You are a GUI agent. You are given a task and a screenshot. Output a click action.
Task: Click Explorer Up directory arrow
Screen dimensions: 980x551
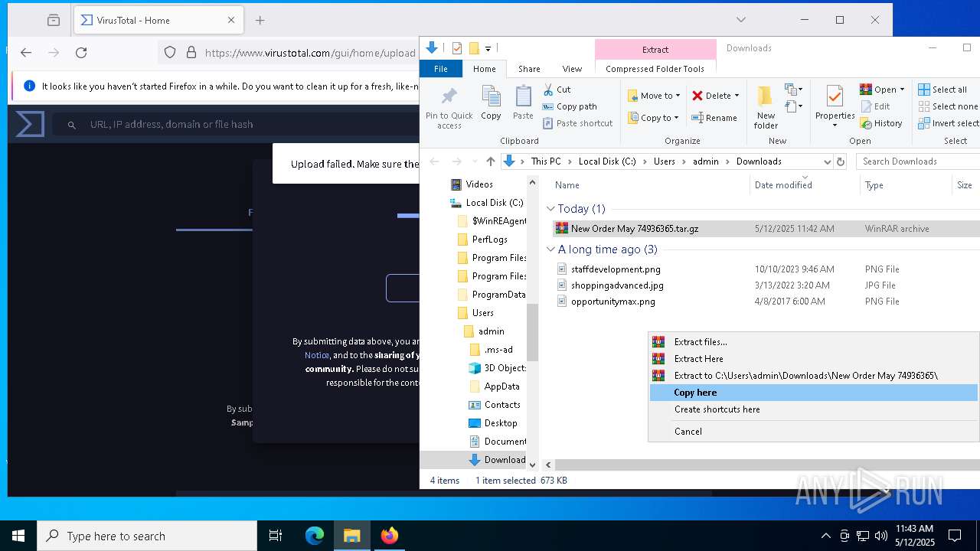tap(491, 161)
